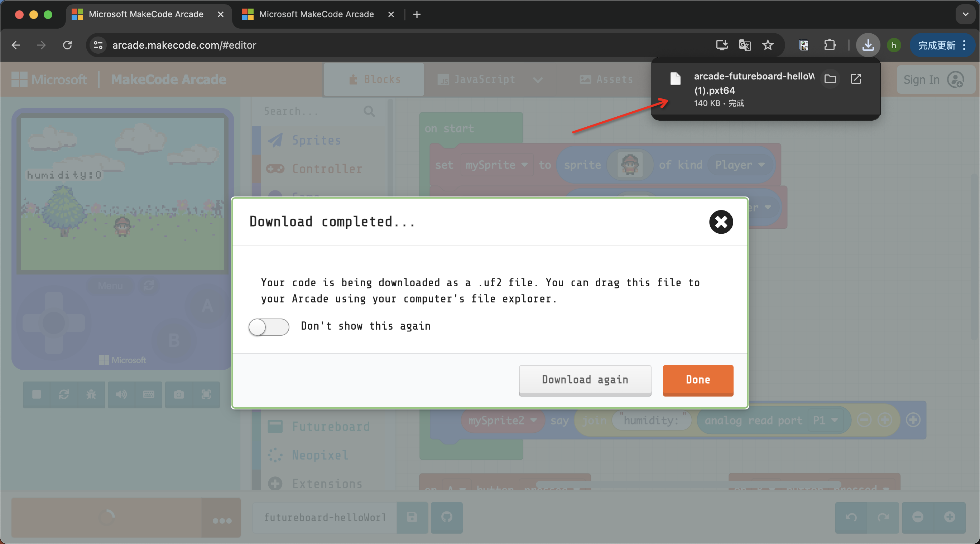Viewport: 980px width, 544px height.
Task: Click install app icon in address bar
Action: (x=721, y=45)
